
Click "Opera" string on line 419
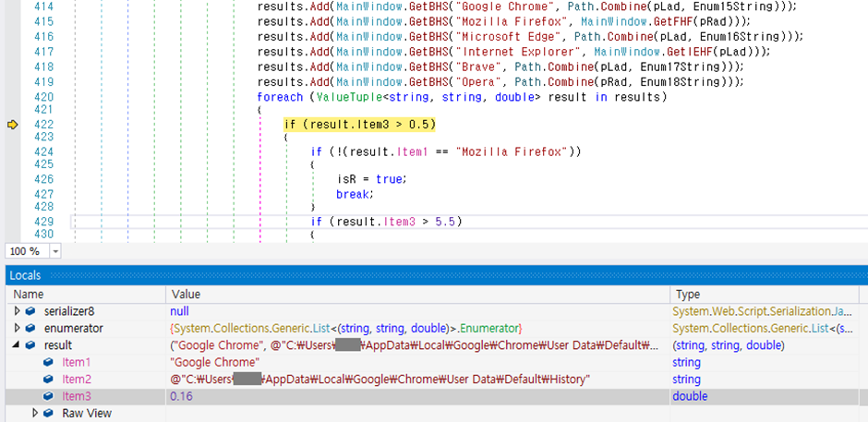[x=479, y=82]
